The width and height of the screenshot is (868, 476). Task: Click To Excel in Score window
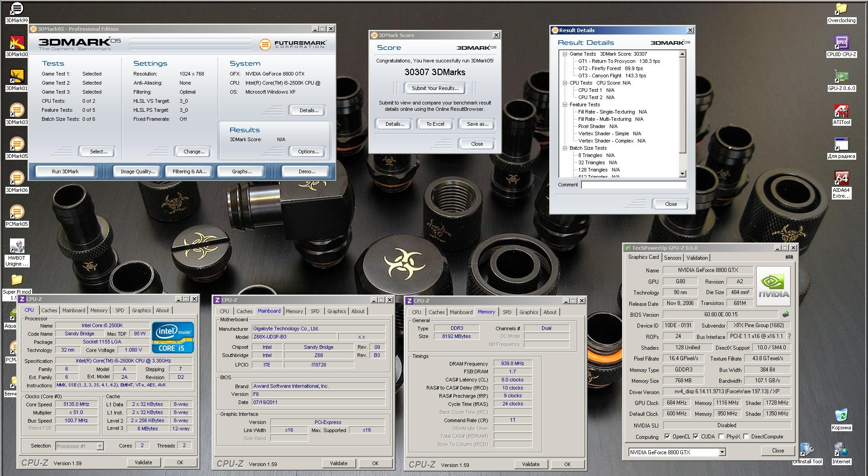435,124
